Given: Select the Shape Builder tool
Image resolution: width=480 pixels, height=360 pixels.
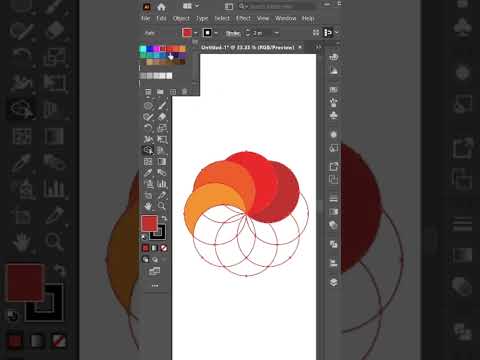Looking at the screenshot, I should [x=148, y=150].
